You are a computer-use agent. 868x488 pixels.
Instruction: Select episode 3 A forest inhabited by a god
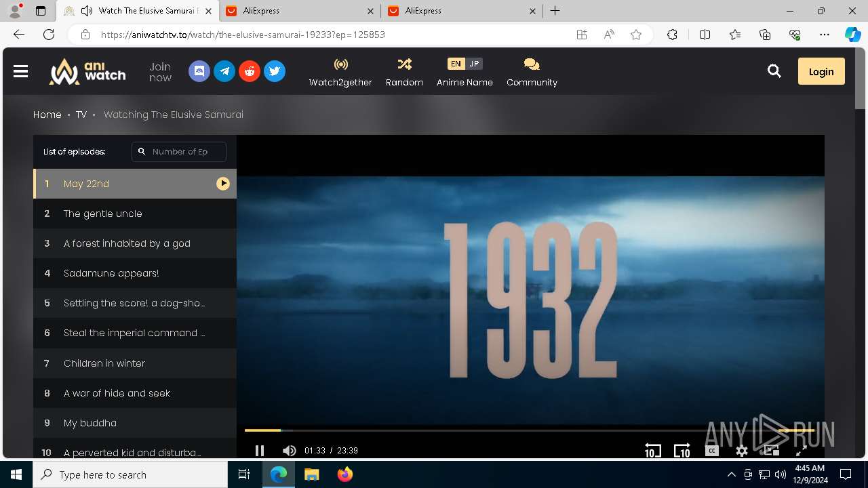[x=135, y=243]
